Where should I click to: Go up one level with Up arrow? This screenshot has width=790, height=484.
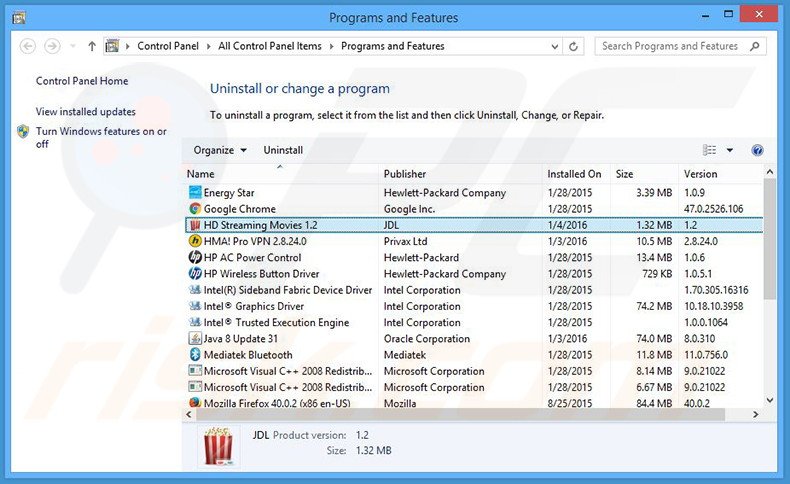pos(92,46)
